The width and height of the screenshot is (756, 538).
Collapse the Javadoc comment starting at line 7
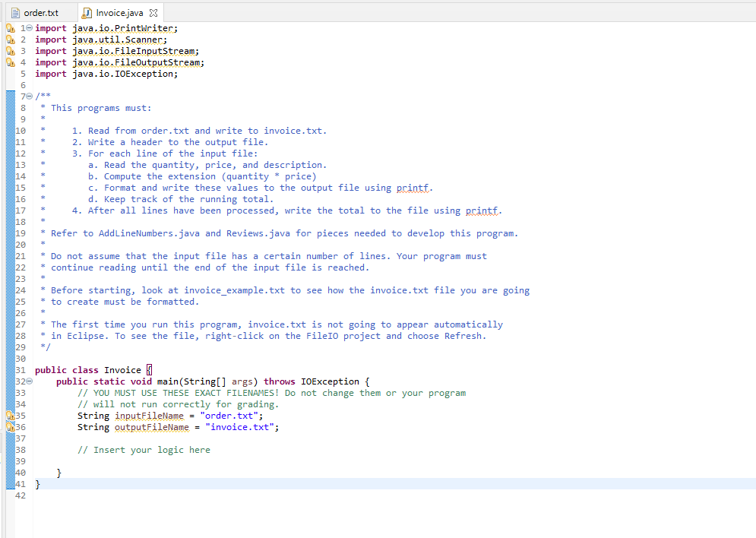coord(28,96)
